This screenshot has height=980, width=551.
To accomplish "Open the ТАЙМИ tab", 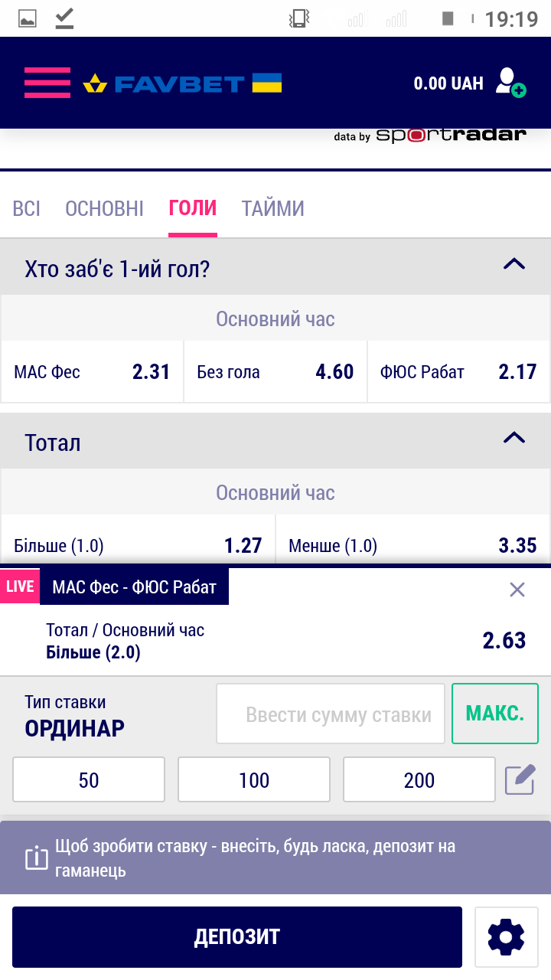I will [273, 208].
